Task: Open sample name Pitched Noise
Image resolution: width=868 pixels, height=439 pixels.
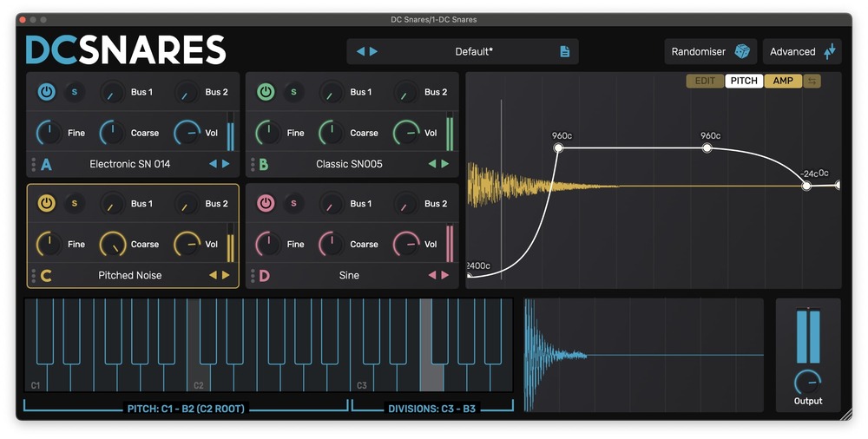Action: pyautogui.click(x=130, y=275)
